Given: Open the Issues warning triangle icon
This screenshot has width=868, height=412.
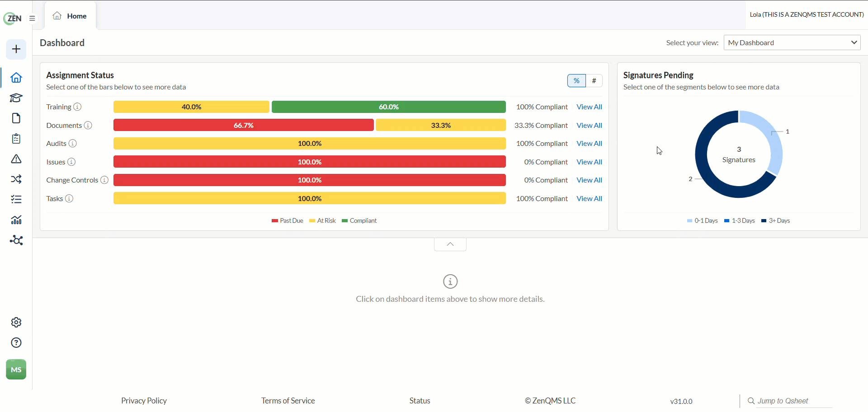Looking at the screenshot, I should (16, 159).
